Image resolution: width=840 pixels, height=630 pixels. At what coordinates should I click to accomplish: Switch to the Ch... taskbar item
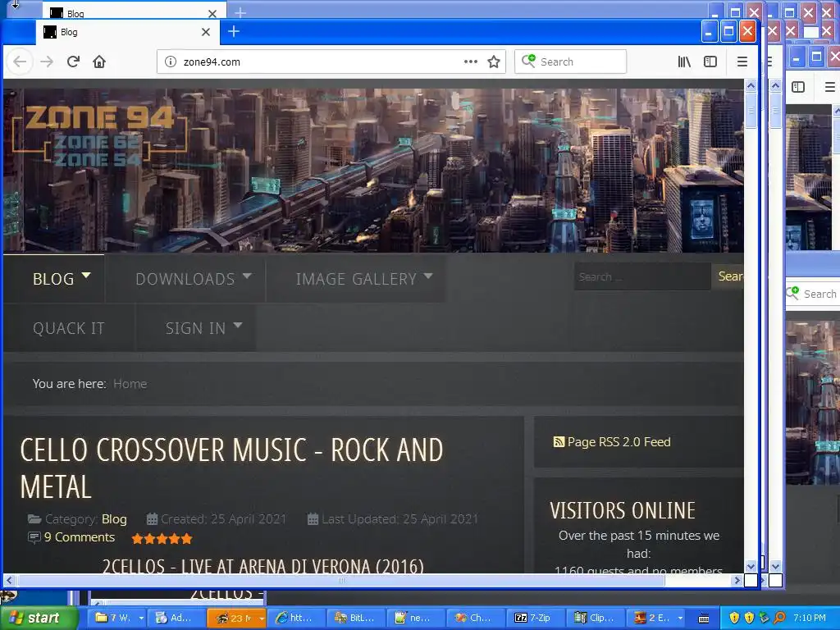click(x=477, y=618)
